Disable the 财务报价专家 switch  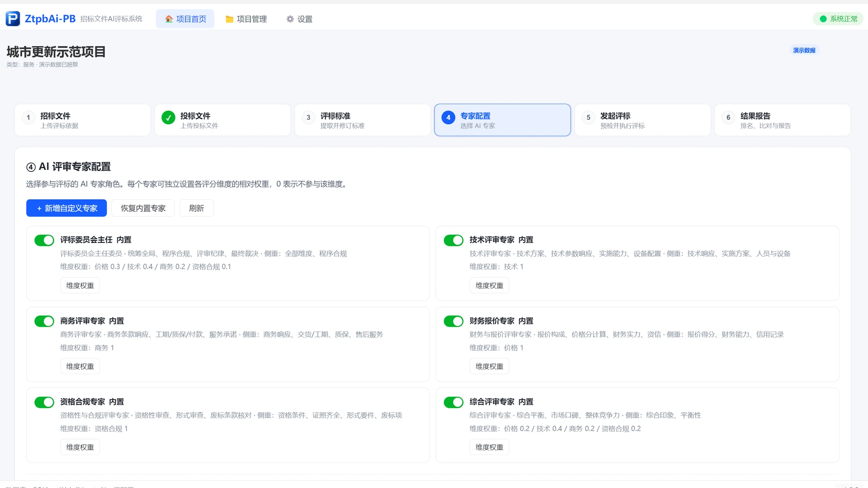click(453, 321)
